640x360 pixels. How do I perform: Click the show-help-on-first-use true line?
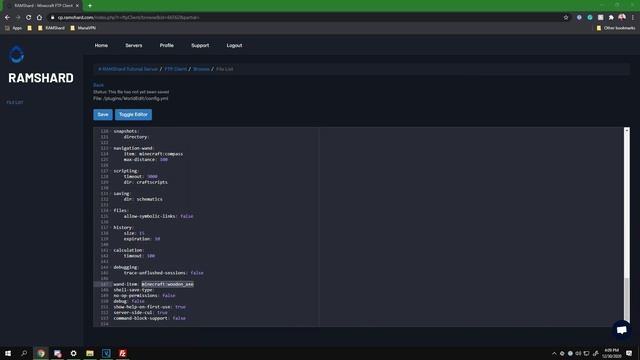149,307
